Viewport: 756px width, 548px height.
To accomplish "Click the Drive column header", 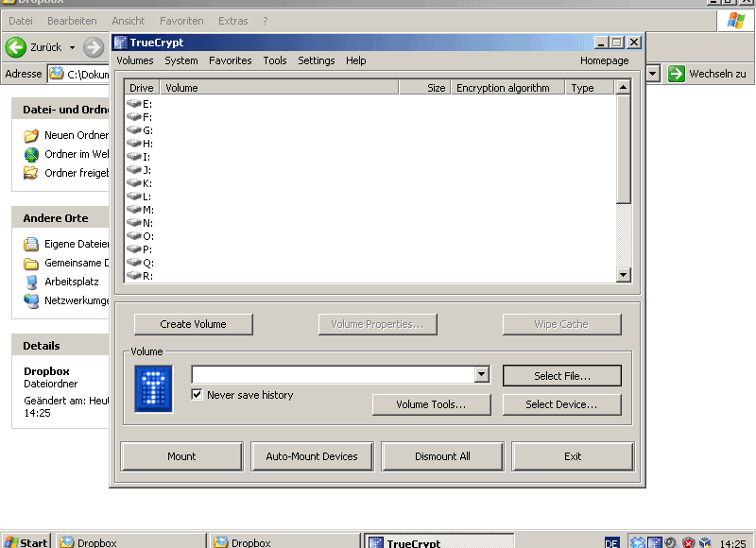I will 142,88.
